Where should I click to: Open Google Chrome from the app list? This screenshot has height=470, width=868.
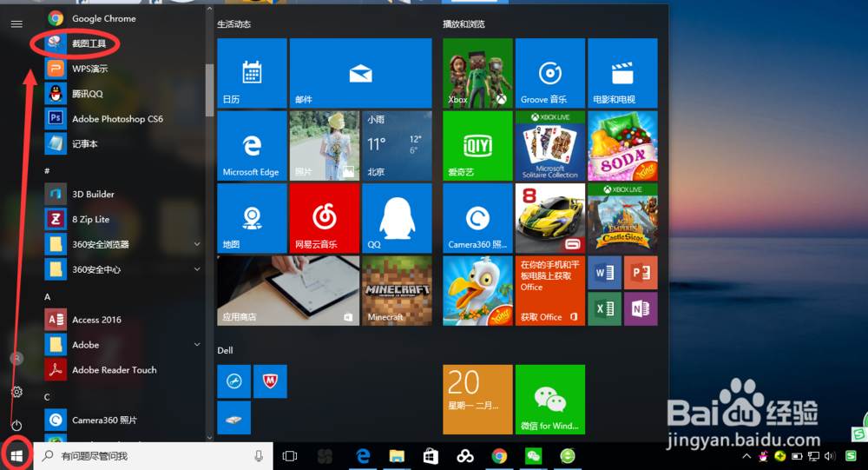[105, 18]
